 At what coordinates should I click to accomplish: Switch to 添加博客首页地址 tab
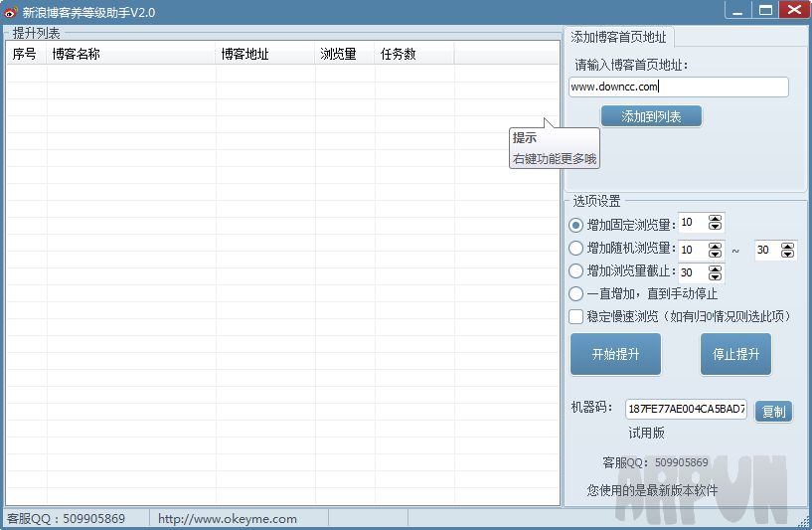(x=619, y=37)
